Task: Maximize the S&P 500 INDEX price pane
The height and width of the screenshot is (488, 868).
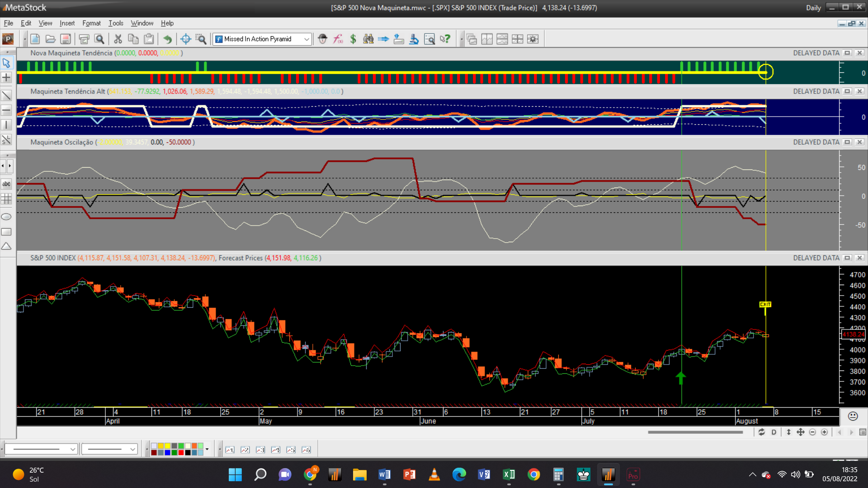Action: (847, 258)
